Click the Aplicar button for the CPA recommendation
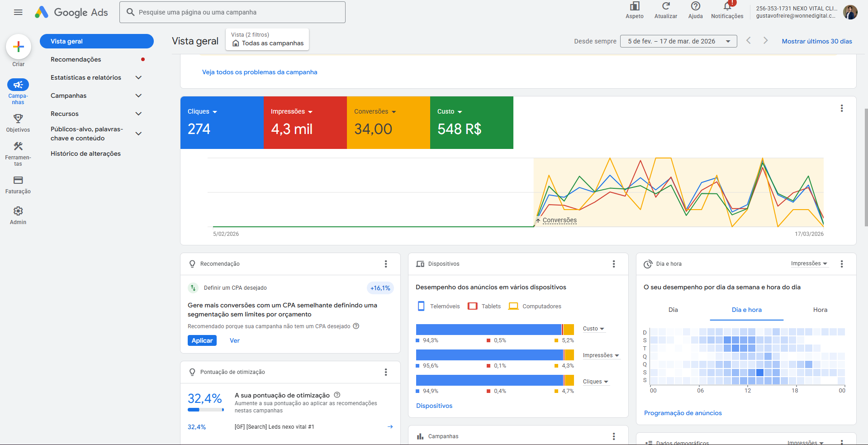The height and width of the screenshot is (445, 868). pos(202,340)
